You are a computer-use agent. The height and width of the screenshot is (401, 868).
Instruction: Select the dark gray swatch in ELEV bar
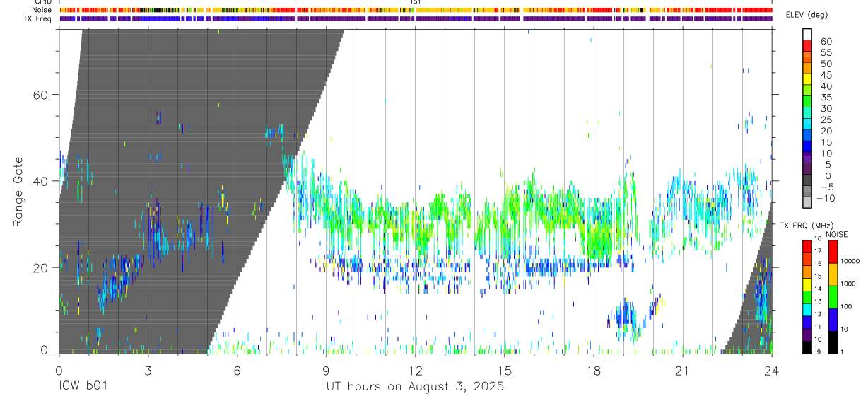click(x=807, y=179)
